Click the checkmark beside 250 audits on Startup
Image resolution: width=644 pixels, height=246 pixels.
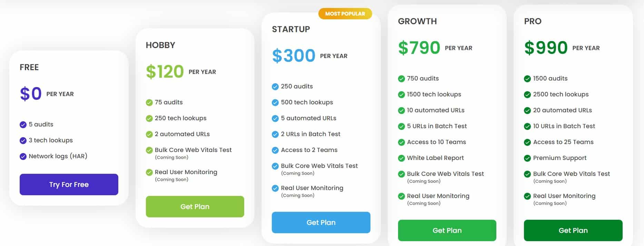click(x=275, y=86)
